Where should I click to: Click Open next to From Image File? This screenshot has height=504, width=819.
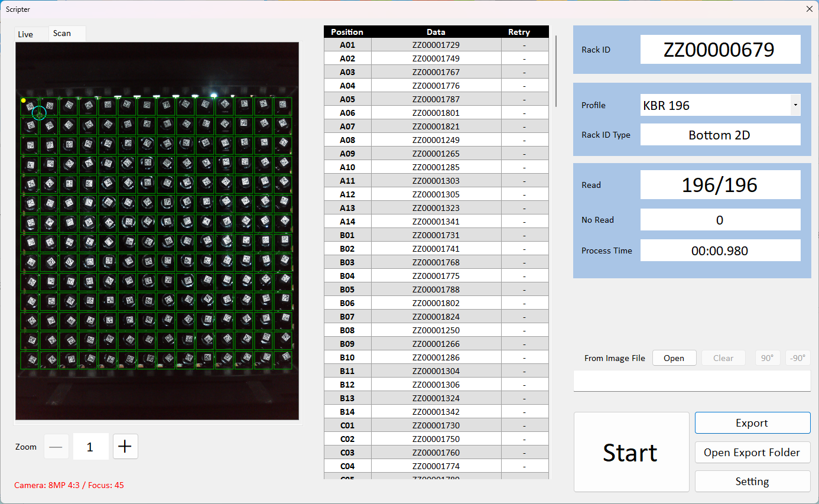(x=674, y=358)
